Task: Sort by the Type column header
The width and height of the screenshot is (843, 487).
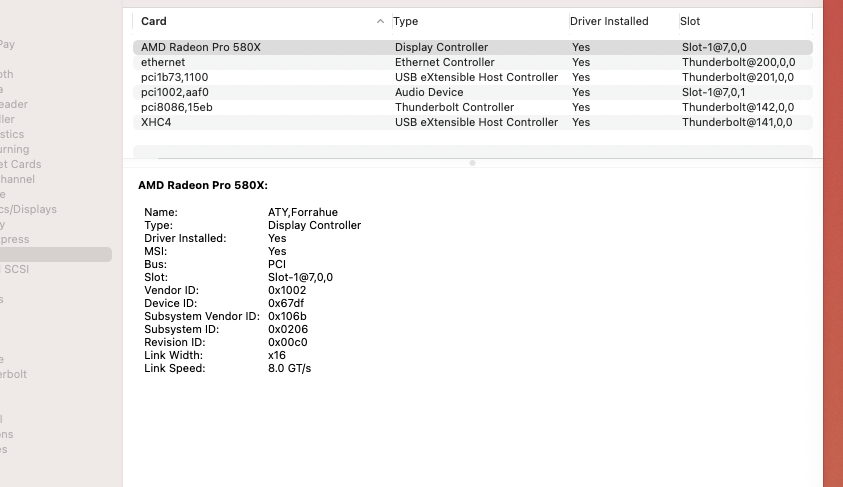Action: (405, 22)
